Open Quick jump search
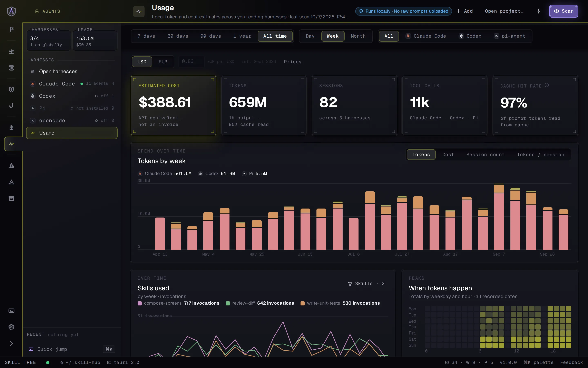This screenshot has width=588, height=368. tap(72, 349)
